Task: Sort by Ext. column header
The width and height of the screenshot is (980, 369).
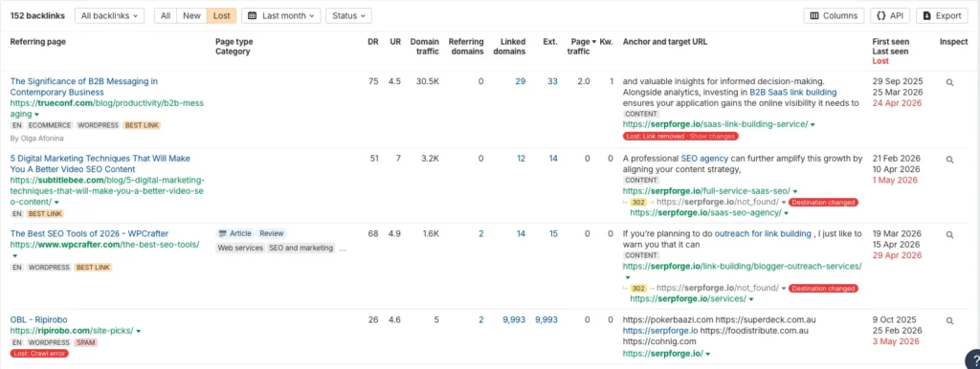Action: click(x=550, y=42)
